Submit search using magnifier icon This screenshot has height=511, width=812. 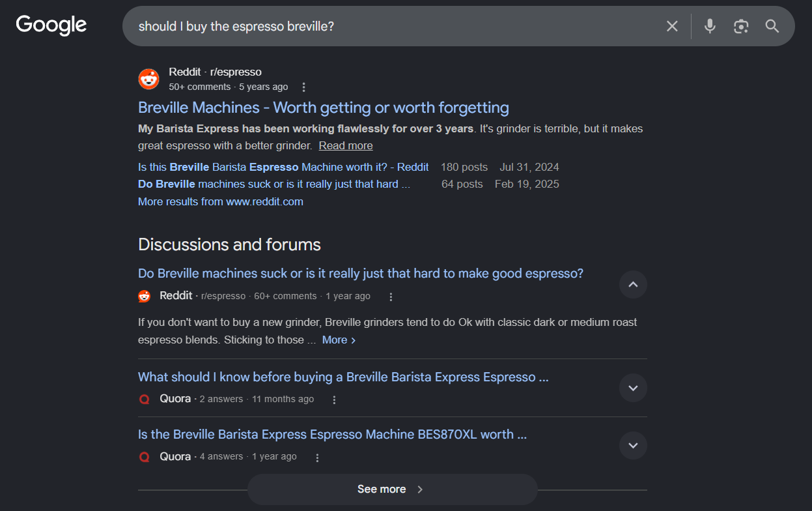772,26
